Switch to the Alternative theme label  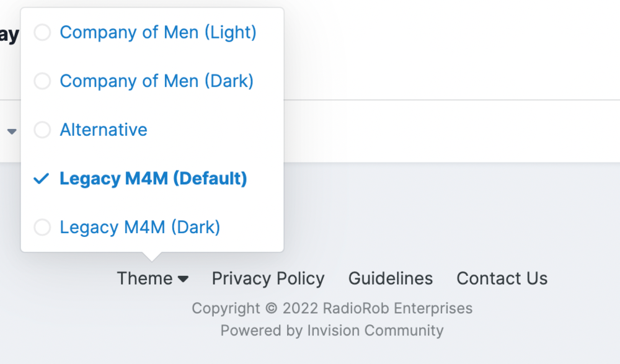click(x=104, y=130)
